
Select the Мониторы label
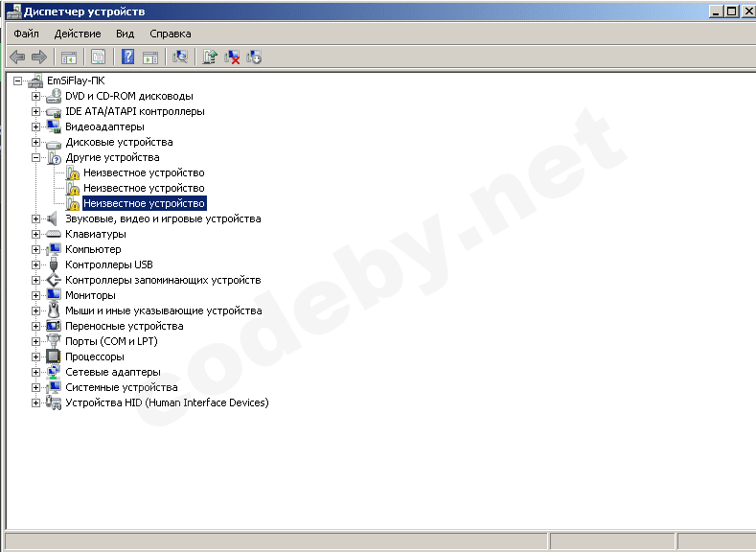[91, 295]
